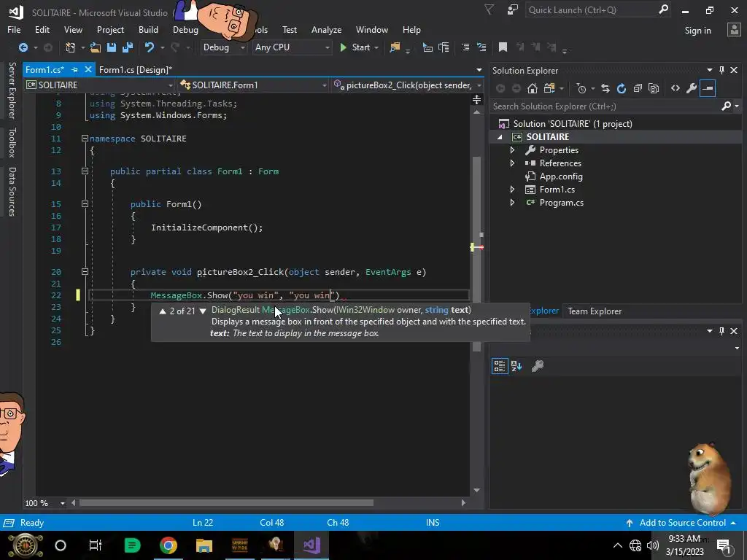Click the View Code angle-brackets icon
The image size is (747, 560).
(675, 88)
